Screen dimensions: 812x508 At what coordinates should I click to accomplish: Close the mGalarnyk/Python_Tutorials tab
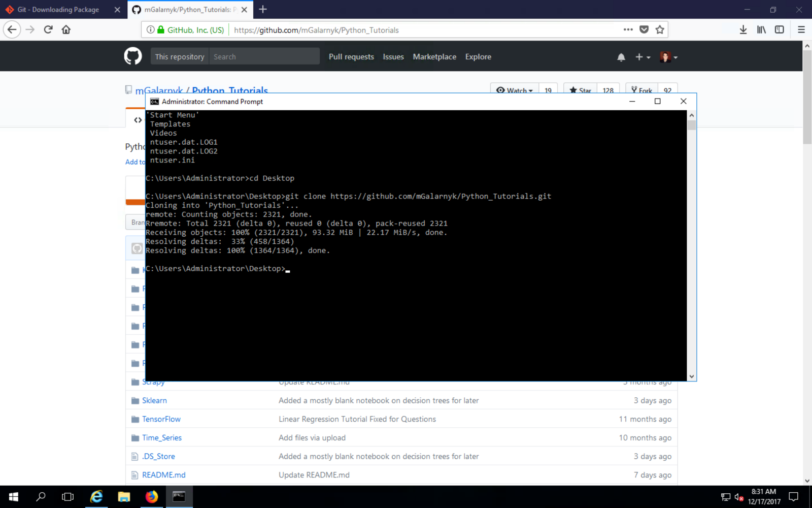coord(244,10)
